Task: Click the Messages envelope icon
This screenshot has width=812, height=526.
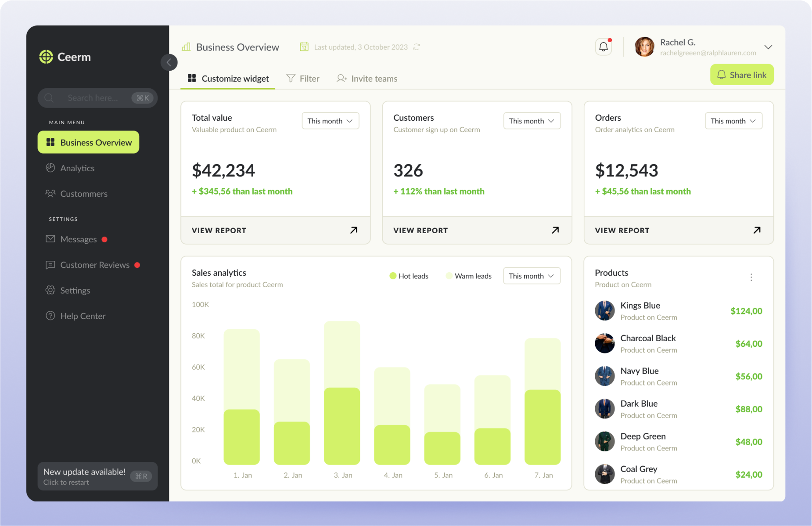Action: [51, 239]
